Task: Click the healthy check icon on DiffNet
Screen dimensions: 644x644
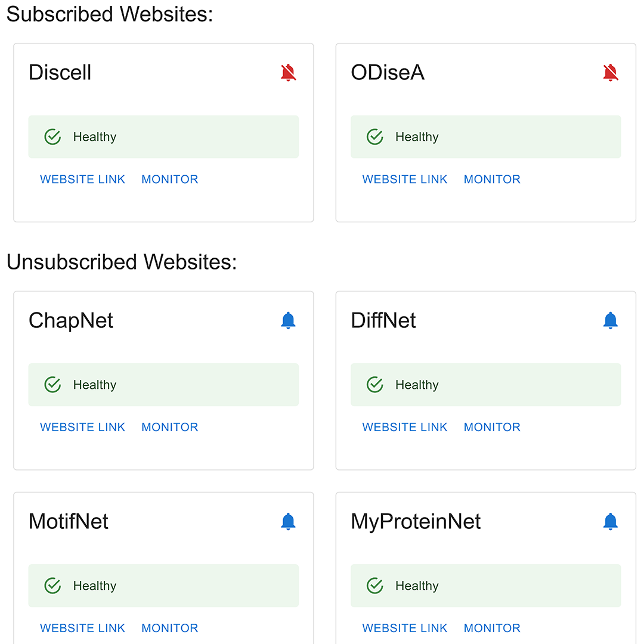Action: pyautogui.click(x=375, y=385)
